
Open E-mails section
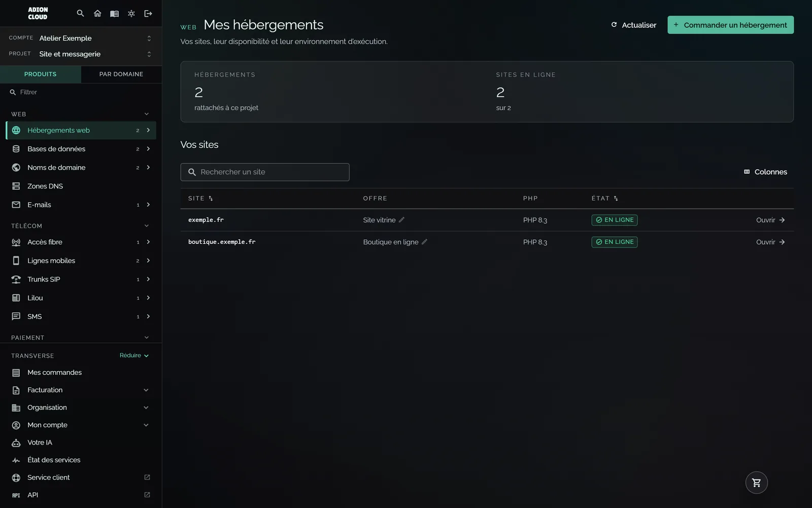click(81, 205)
